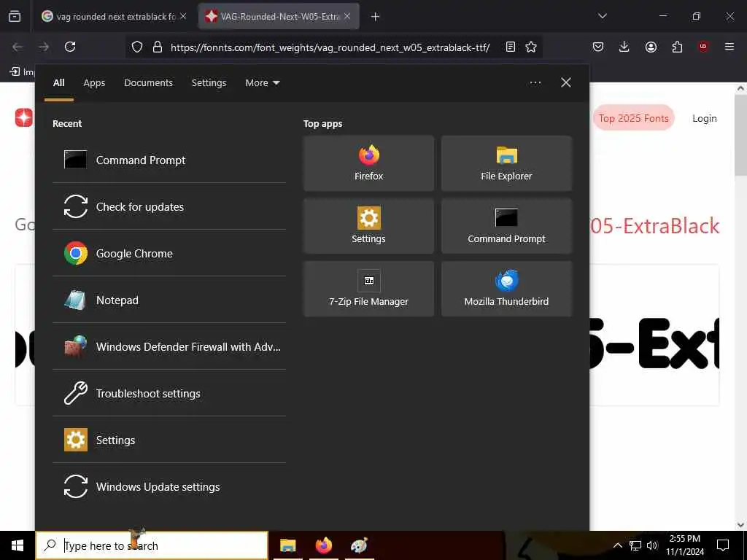
Task: Open Windows Update settings recent item
Action: point(169,486)
